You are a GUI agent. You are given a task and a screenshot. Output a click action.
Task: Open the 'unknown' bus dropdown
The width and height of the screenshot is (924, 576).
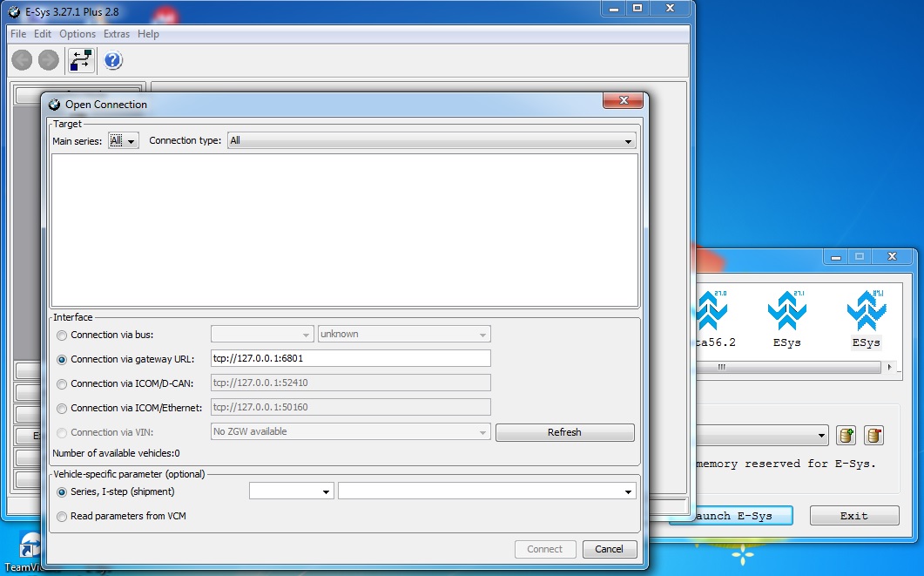(x=404, y=335)
